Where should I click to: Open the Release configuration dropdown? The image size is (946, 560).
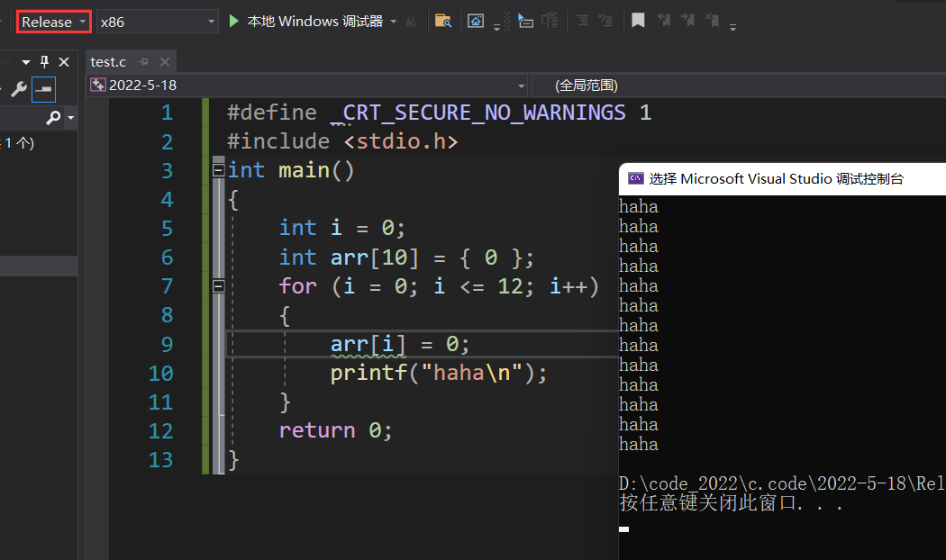coord(54,22)
